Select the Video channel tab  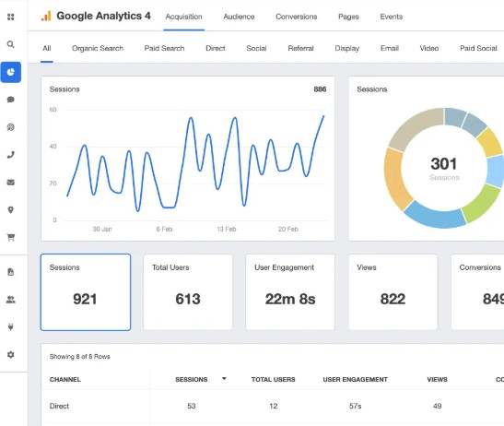click(429, 48)
